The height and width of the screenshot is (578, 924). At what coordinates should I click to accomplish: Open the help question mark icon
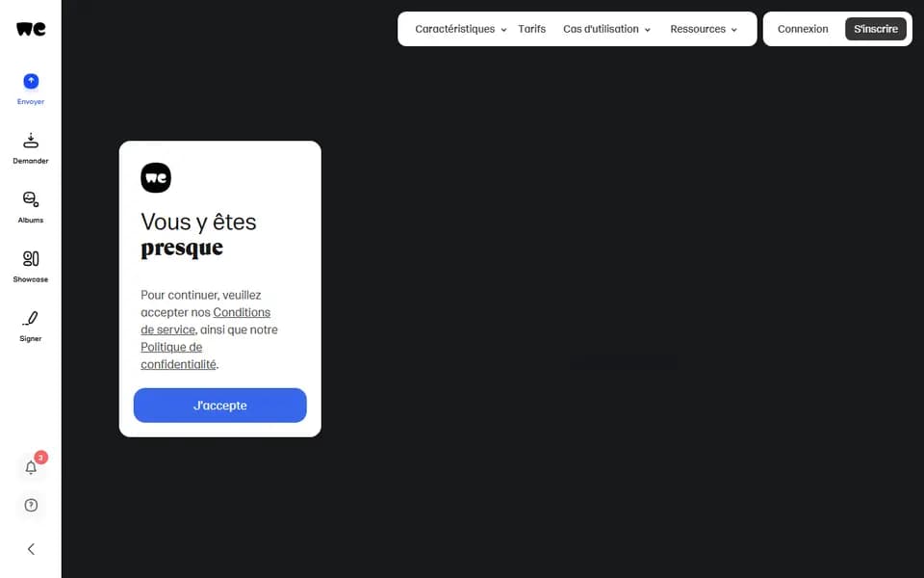tap(31, 505)
